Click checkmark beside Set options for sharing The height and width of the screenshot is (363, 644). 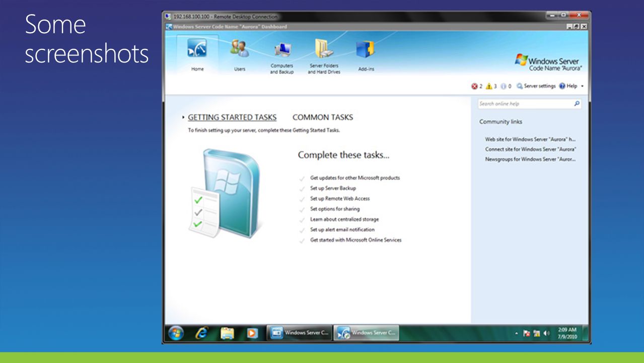(302, 209)
